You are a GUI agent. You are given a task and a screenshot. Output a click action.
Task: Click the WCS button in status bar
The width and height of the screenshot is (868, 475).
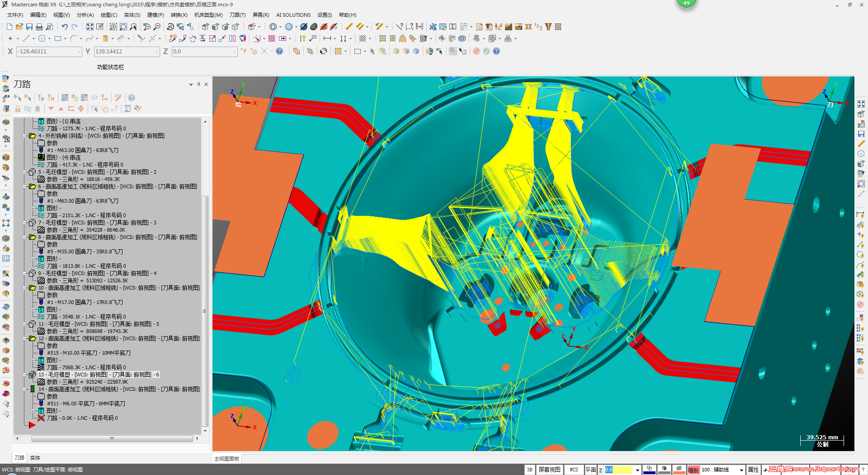[574, 470]
